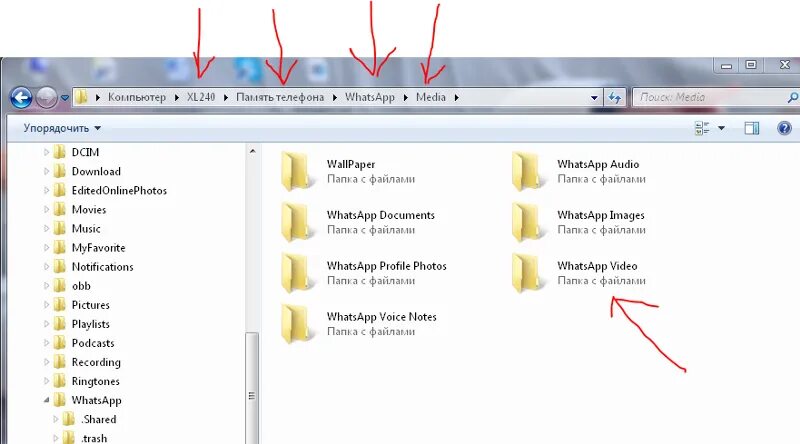The width and height of the screenshot is (800, 444).
Task: Expand arrow after Media in address bar
Action: pyautogui.click(x=456, y=97)
